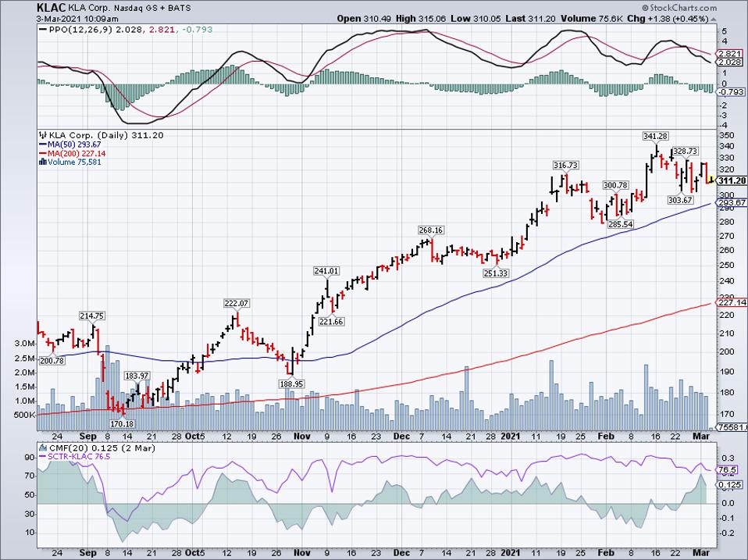Click the "Chg +1.38 (+0.45%)" change value
Screen dimensions: 748x560
(668, 19)
